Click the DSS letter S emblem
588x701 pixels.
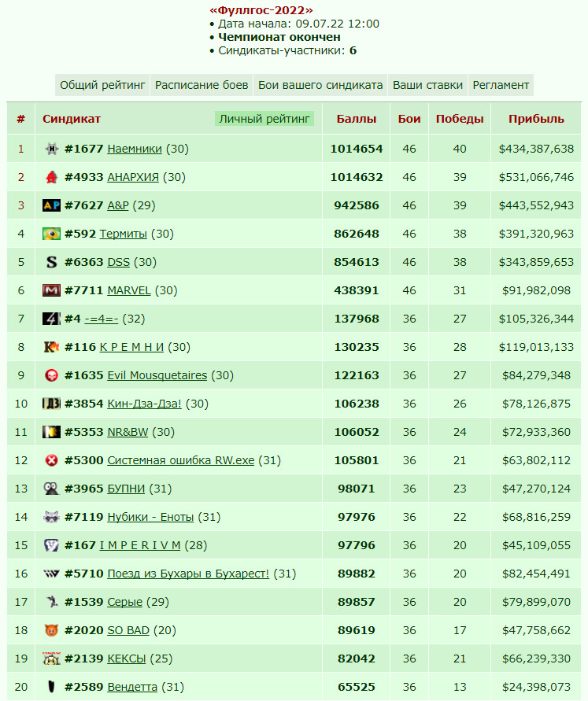51,262
